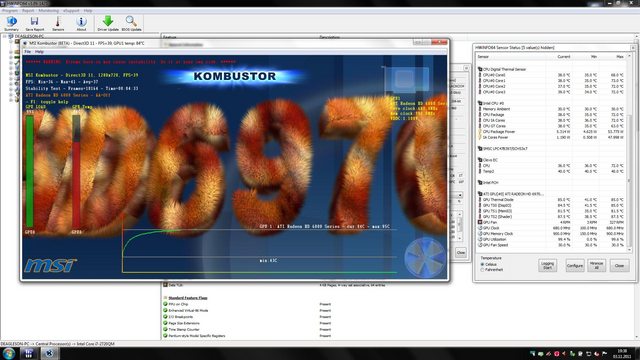
Task: Open Sensors thermometer toolbar icon
Action: (x=58, y=23)
